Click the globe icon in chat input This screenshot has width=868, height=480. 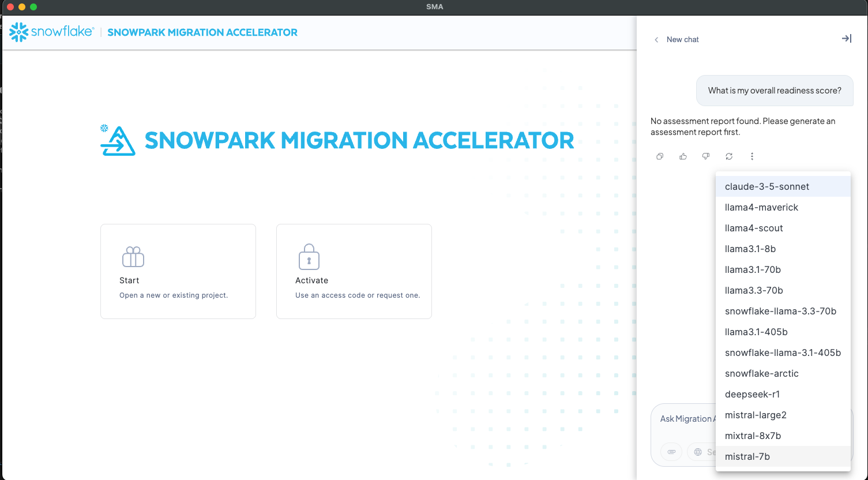pyautogui.click(x=698, y=452)
